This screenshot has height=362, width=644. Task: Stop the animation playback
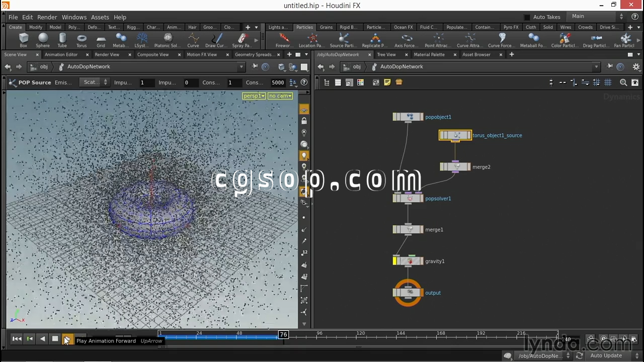[x=55, y=339]
